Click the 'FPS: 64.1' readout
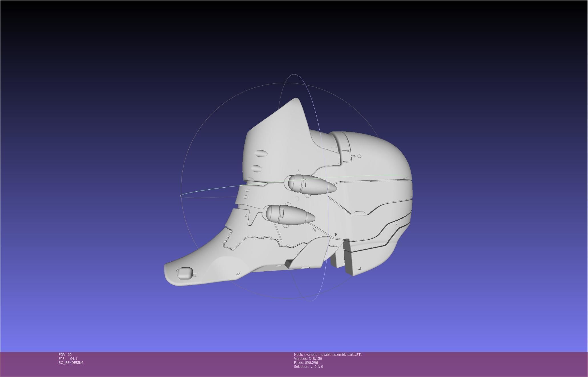Image resolution: width=588 pixels, height=377 pixels. (x=68, y=359)
